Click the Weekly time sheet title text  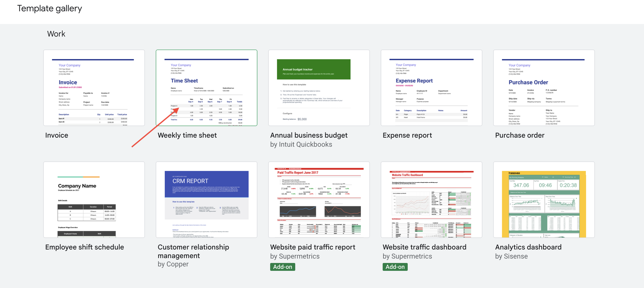click(187, 135)
